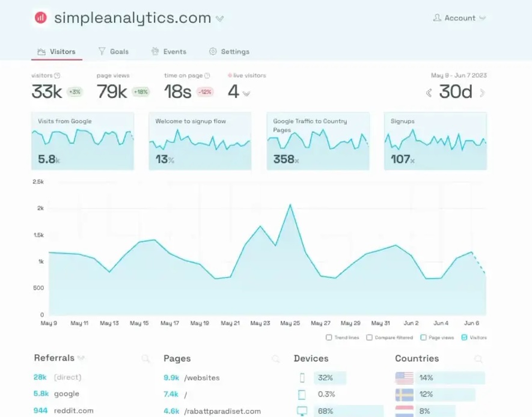The width and height of the screenshot is (532, 417).
Task: Open the site selector chevron beside simpleanalytics.com
Action: tap(220, 19)
